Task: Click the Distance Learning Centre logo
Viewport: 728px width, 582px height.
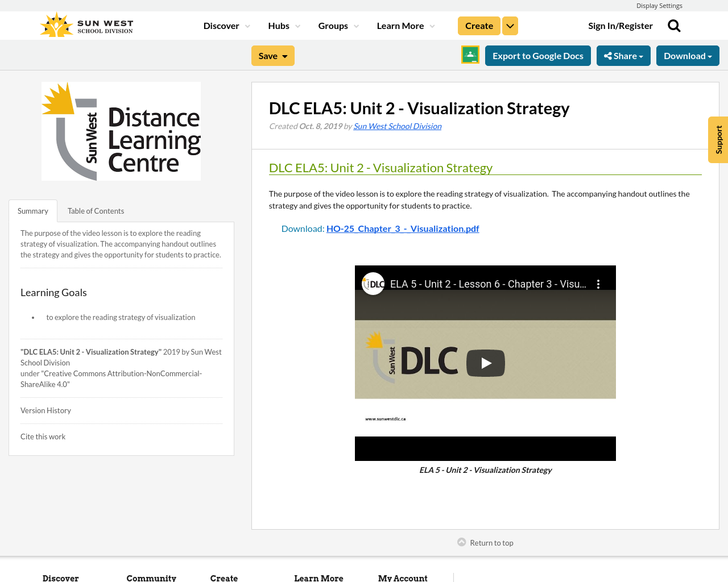Action: pos(121,131)
